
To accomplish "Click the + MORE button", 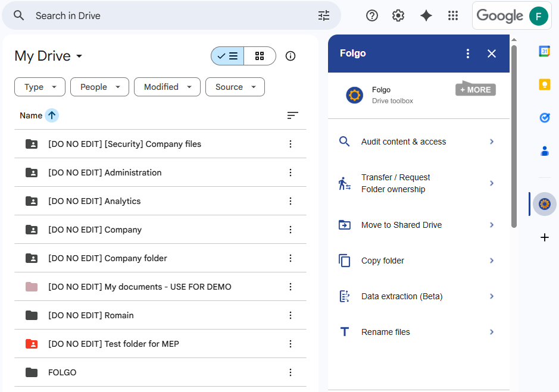I will point(476,89).
